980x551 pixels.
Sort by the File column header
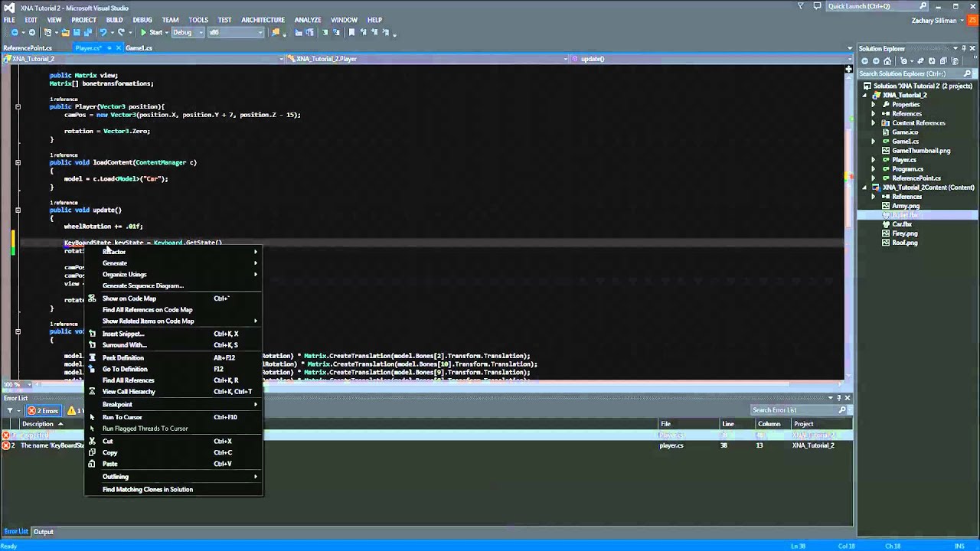pyautogui.click(x=666, y=424)
